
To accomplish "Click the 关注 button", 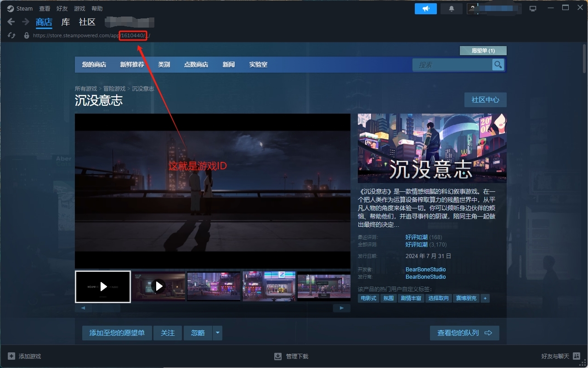I will tap(168, 333).
